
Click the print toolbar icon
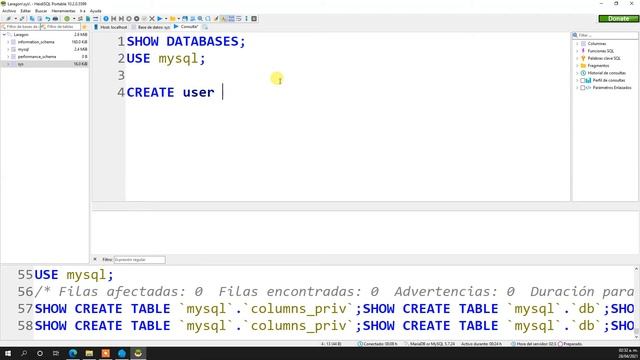coord(55,19)
